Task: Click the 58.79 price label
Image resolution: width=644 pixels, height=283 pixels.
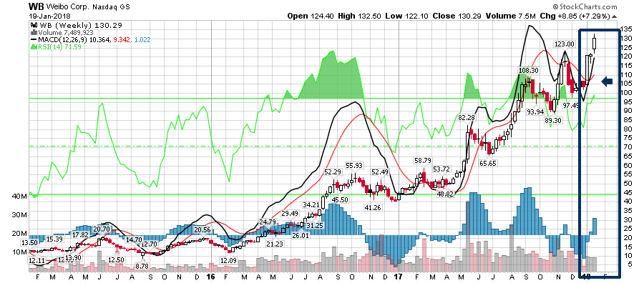Action: coord(423,160)
